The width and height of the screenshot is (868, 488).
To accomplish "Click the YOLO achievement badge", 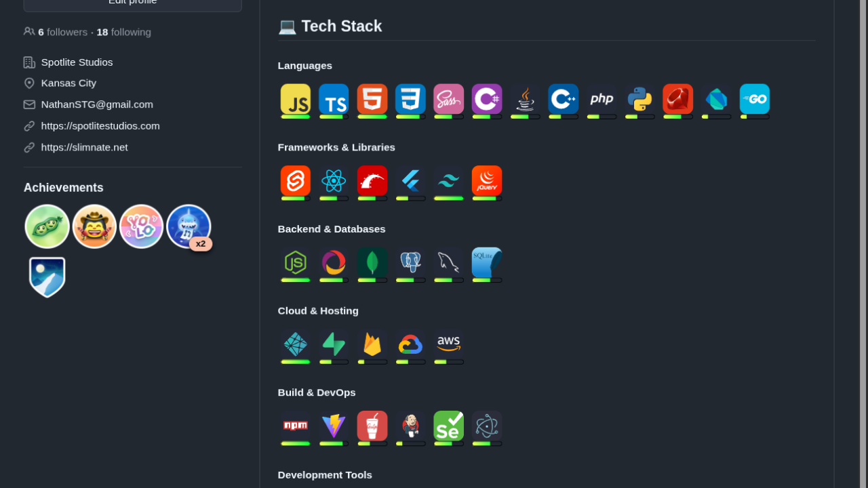I will pos(141,226).
